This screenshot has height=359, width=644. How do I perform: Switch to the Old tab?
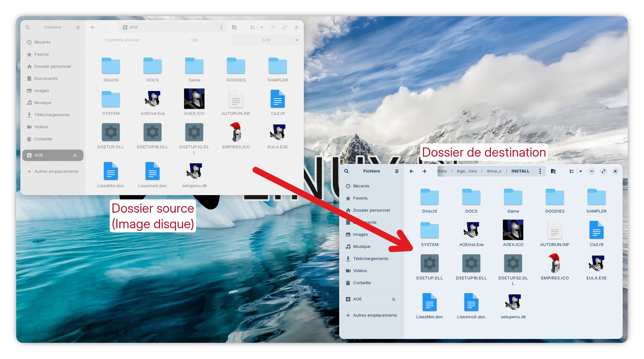[194, 40]
